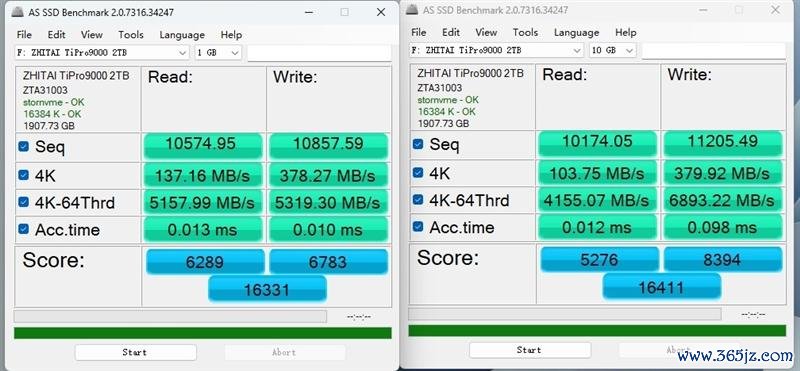
Task: Click the 5157.99 MB/s read result
Action: click(203, 203)
